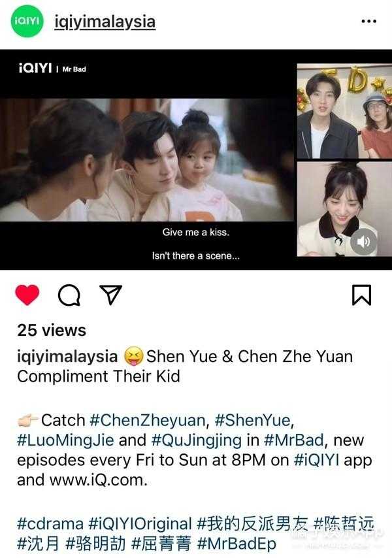Tap the Mr Bad video scene
This screenshot has width=392, height=558.
pyautogui.click(x=147, y=160)
